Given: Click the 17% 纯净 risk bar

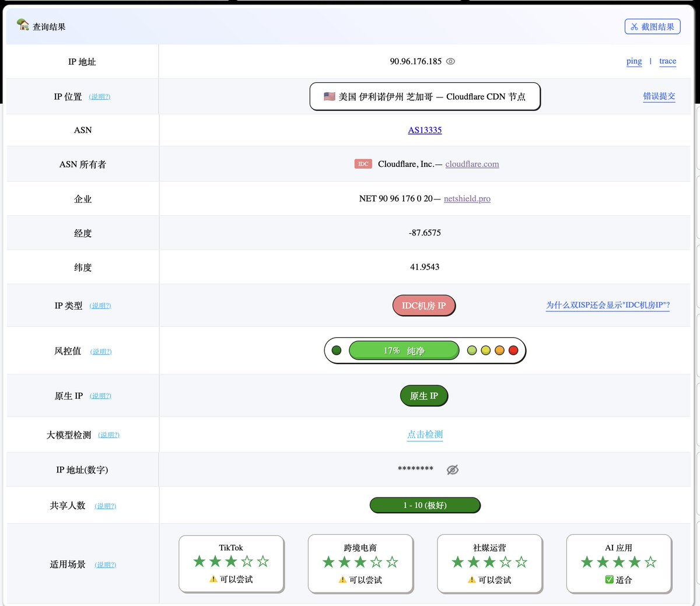Looking at the screenshot, I should coord(404,351).
